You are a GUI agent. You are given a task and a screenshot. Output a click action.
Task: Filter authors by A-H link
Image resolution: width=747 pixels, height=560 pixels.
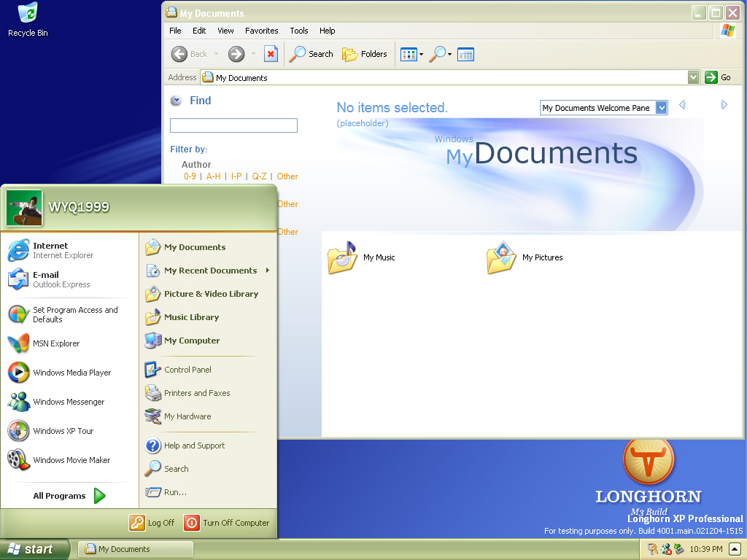click(x=213, y=176)
